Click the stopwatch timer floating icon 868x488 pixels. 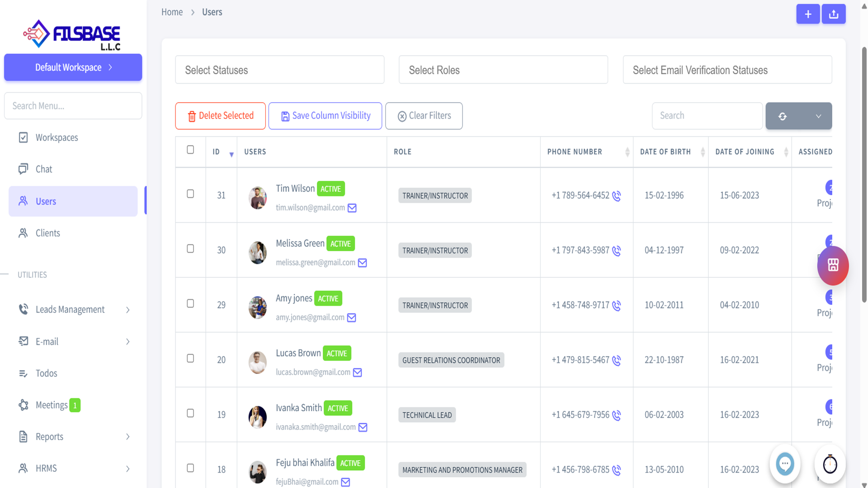pos(830,464)
